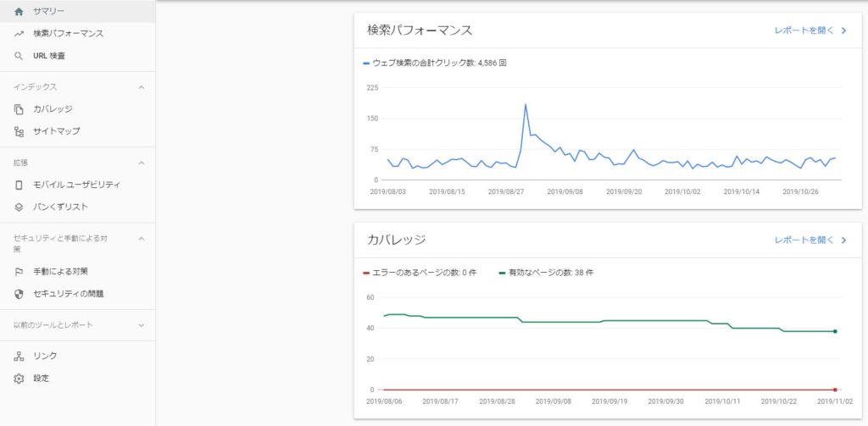Click the shield icon for セキュリティの問題
The width and height of the screenshot is (868, 426).
click(x=19, y=294)
